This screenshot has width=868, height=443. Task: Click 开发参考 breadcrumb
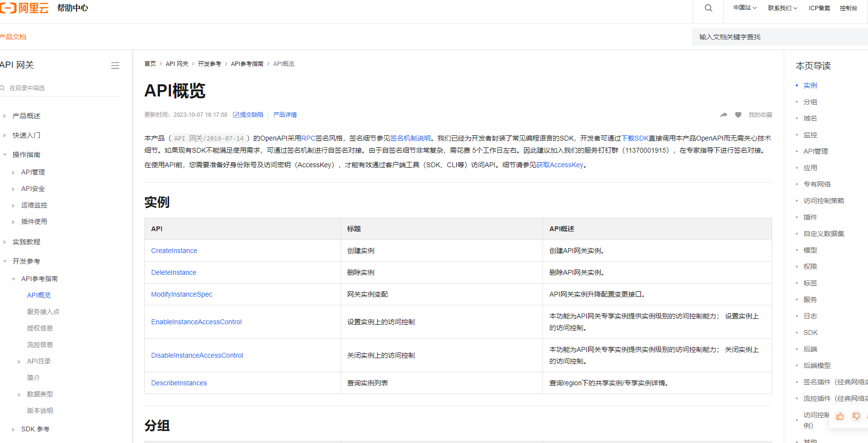click(209, 63)
